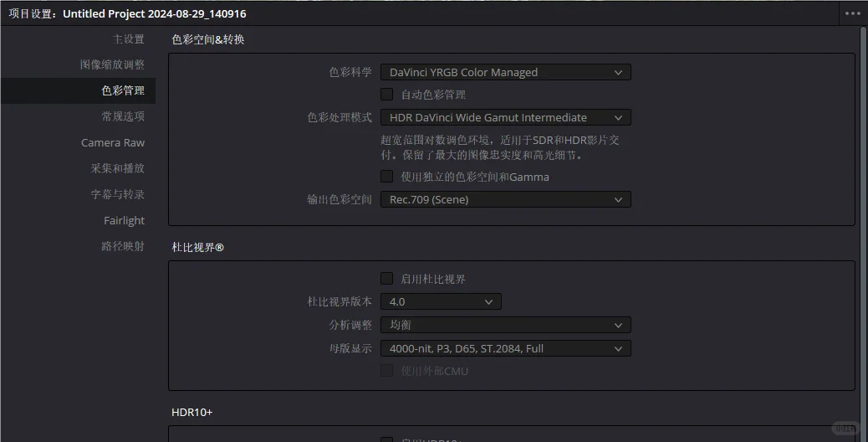This screenshot has width=868, height=442.
Task: Click the 色彩科学 label
Action: (350, 72)
